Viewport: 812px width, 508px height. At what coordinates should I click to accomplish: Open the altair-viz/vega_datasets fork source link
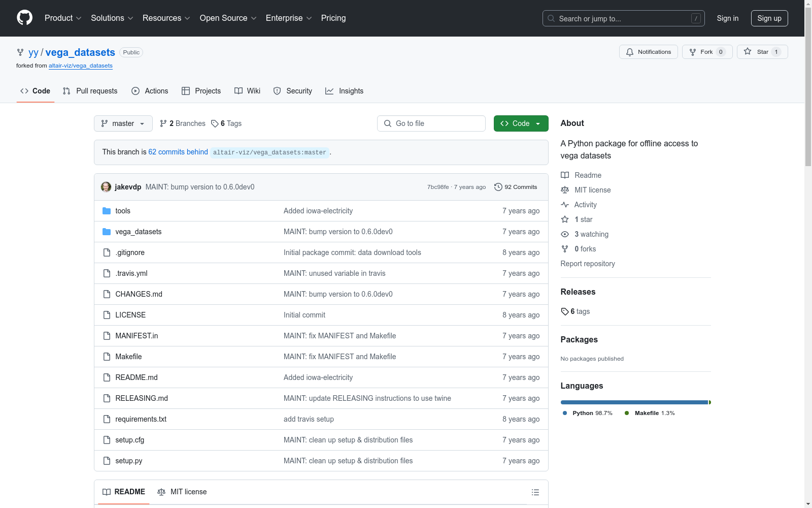click(81, 66)
